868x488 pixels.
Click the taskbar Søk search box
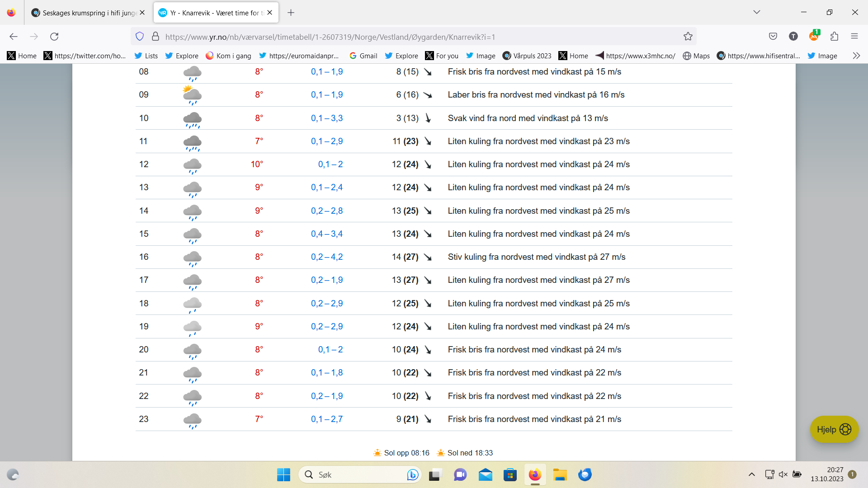coord(359,474)
